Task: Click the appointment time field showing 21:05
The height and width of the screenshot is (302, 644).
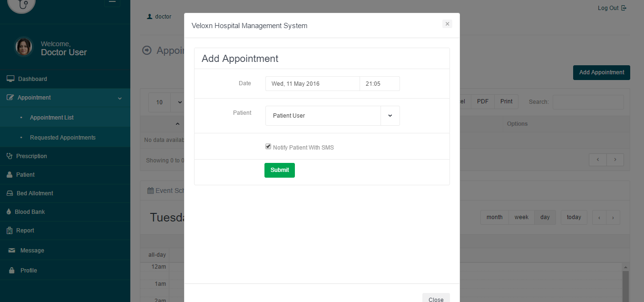Action: click(380, 84)
